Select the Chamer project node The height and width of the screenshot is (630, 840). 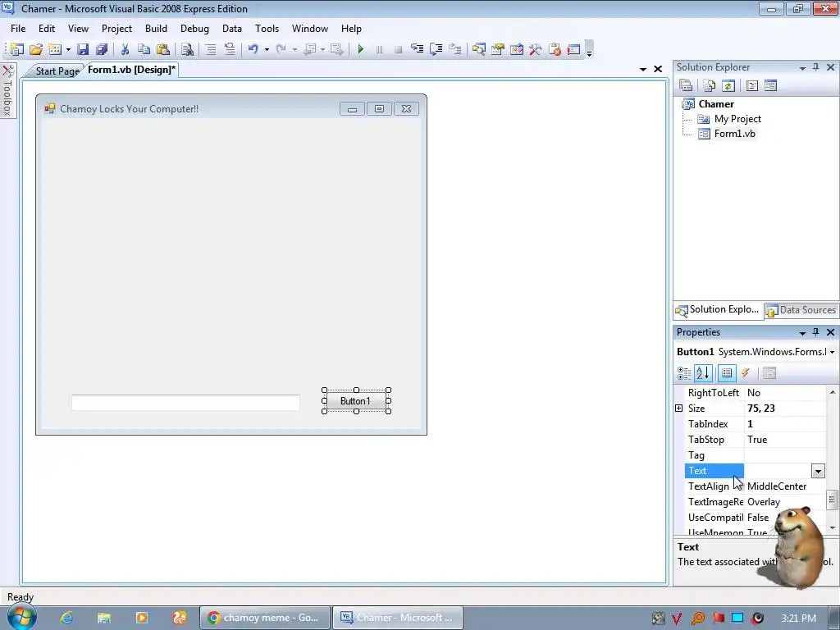pyautogui.click(x=715, y=104)
